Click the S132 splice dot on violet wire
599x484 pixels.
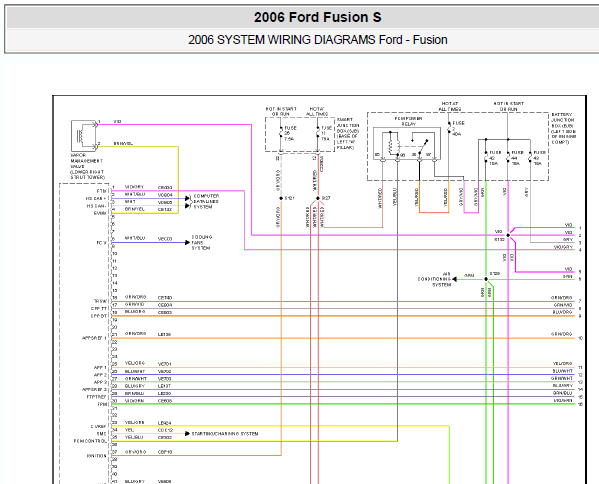pos(508,235)
